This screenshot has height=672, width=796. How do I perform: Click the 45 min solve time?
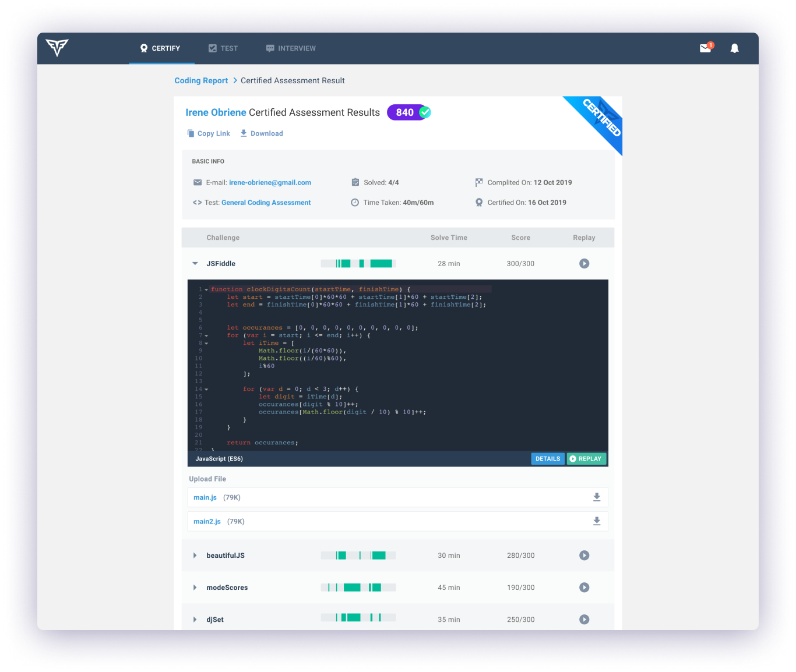click(x=449, y=588)
